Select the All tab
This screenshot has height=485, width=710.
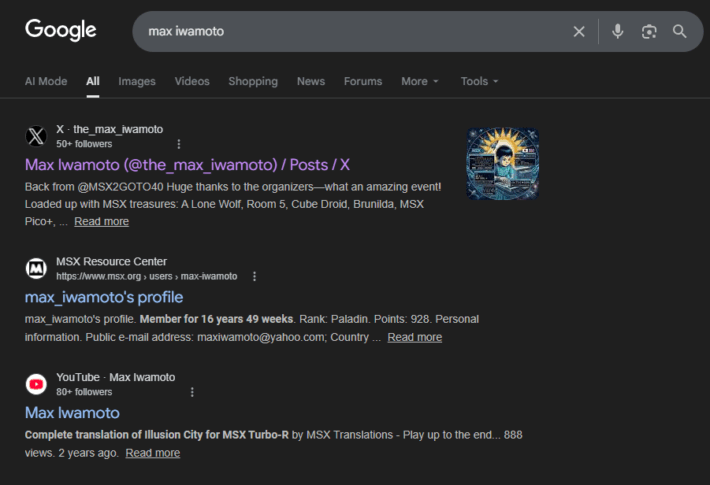pos(93,81)
